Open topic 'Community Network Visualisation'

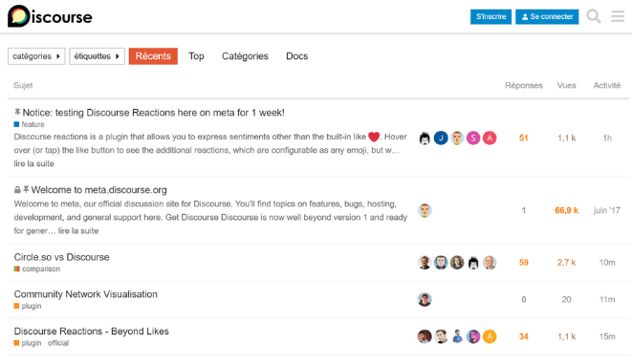click(x=85, y=294)
